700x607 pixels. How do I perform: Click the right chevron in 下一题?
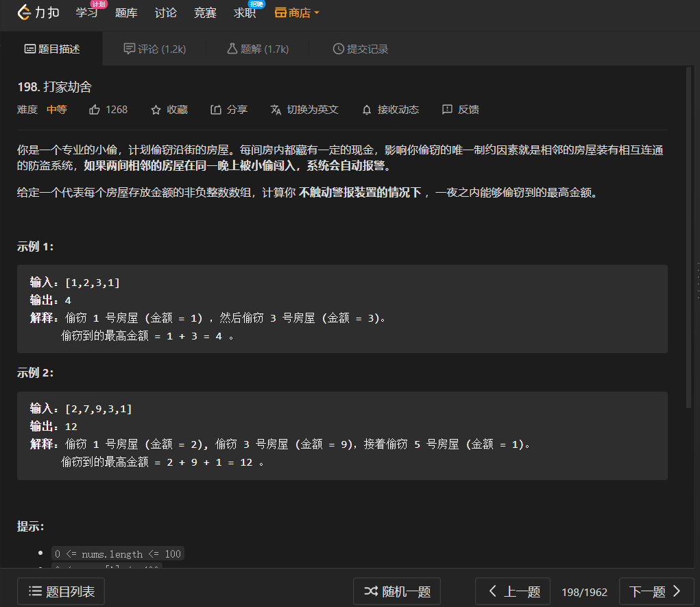pos(677,591)
